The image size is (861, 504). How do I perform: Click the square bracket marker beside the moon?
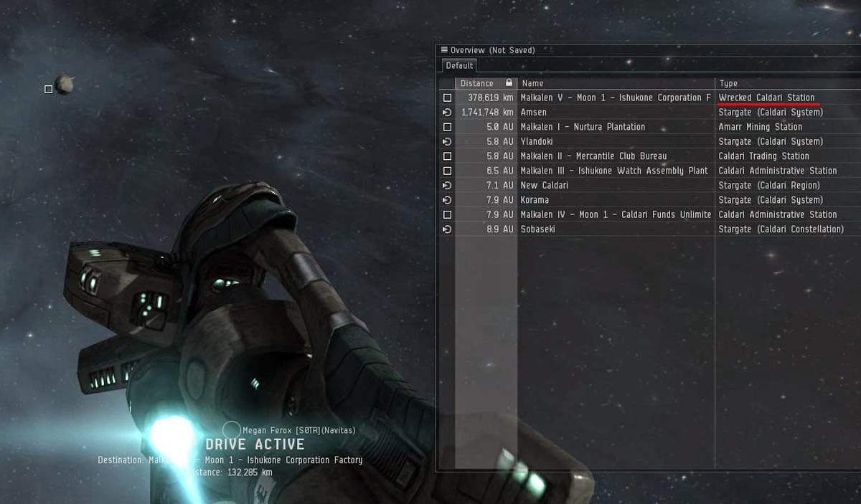pos(48,90)
